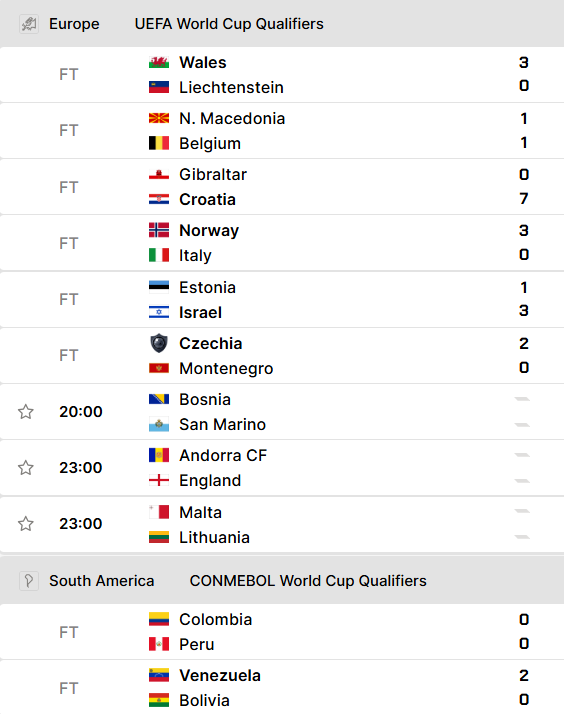564x714 pixels.
Task: Click the Wales flag icon
Action: [x=159, y=62]
